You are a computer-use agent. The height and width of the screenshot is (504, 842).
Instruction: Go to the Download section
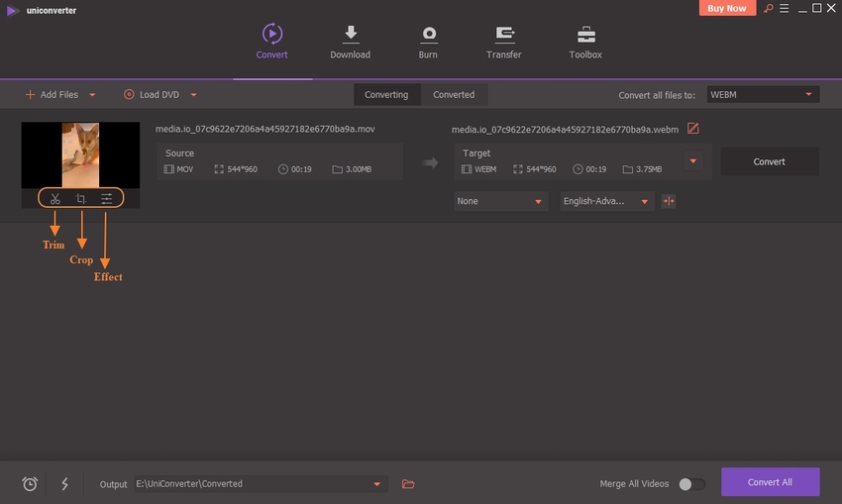350,43
